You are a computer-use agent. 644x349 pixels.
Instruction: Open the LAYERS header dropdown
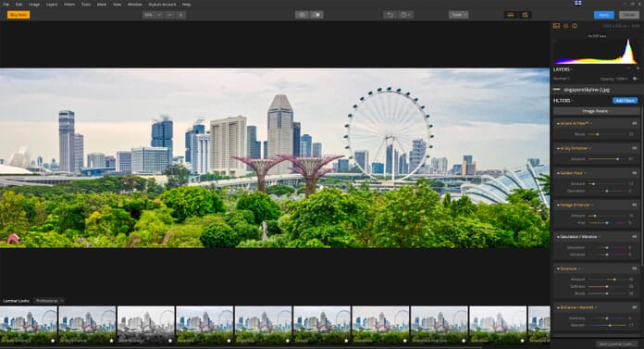563,69
